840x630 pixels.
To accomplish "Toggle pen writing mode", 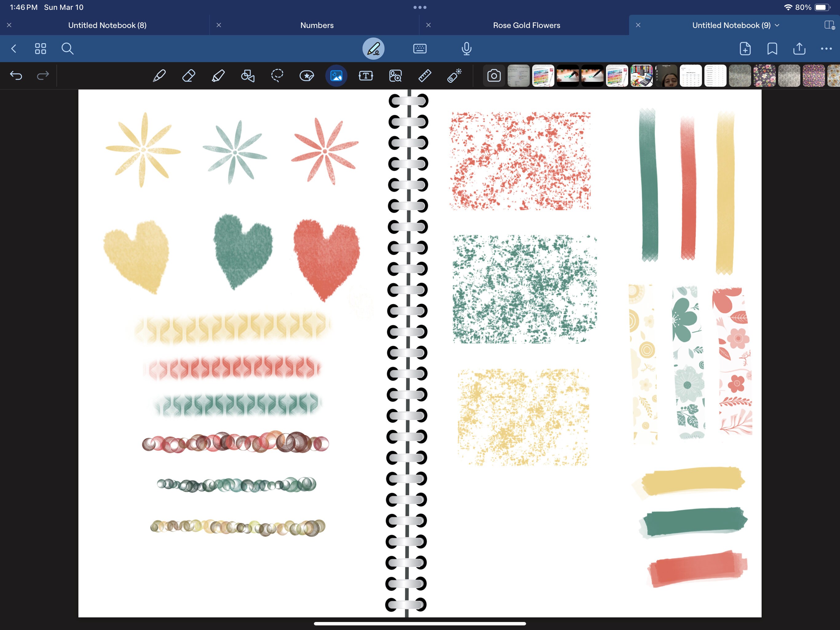I will coord(373,49).
